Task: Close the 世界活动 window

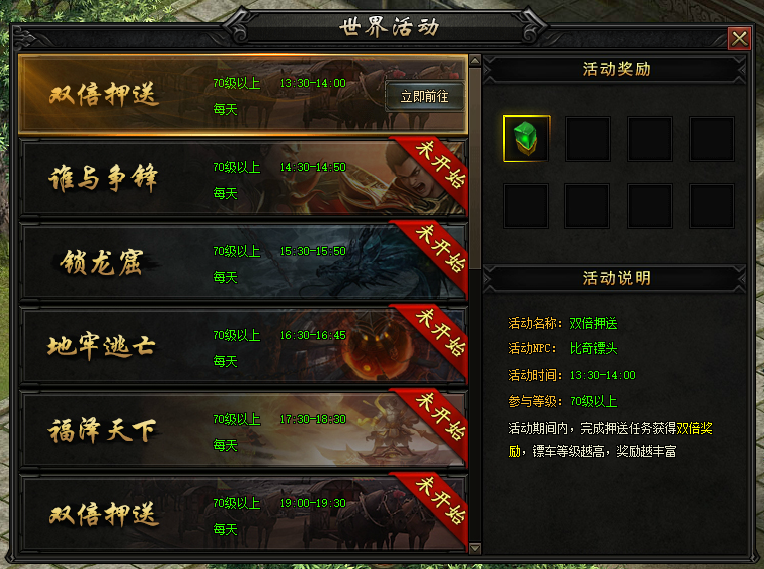Action: [739, 38]
